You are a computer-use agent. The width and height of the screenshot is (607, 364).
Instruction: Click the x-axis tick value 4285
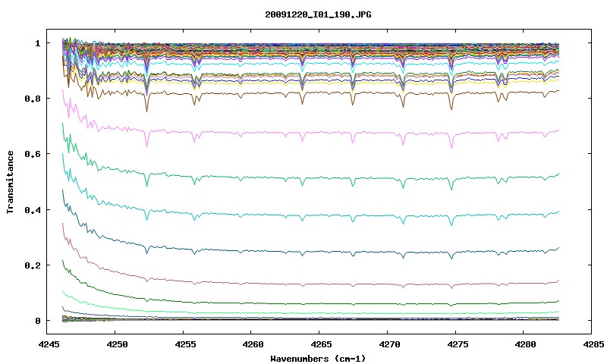click(x=593, y=344)
